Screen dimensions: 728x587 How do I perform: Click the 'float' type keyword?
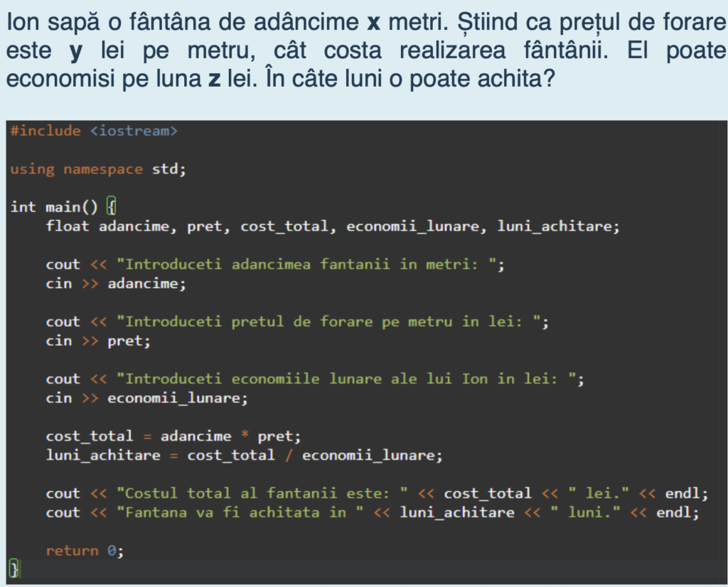[x=68, y=227]
